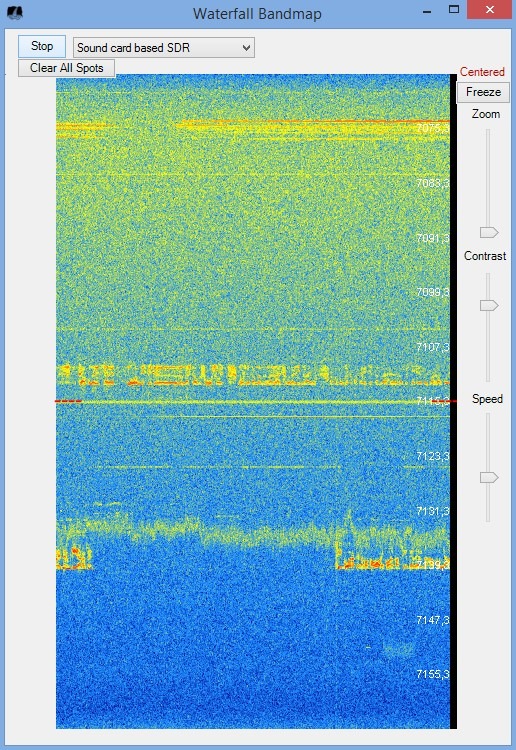The image size is (516, 750).
Task: Click the Contrast slider handle
Action: pyautogui.click(x=489, y=305)
